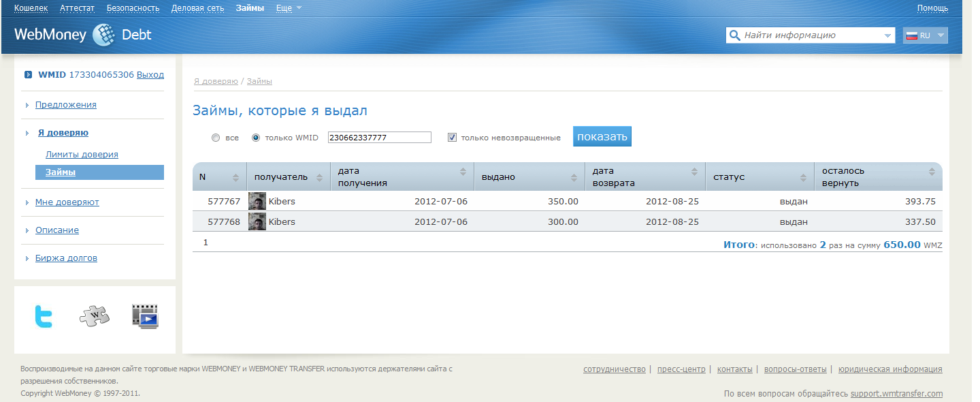Expand the 'Еще' top menu
980x402 pixels.
(x=289, y=8)
